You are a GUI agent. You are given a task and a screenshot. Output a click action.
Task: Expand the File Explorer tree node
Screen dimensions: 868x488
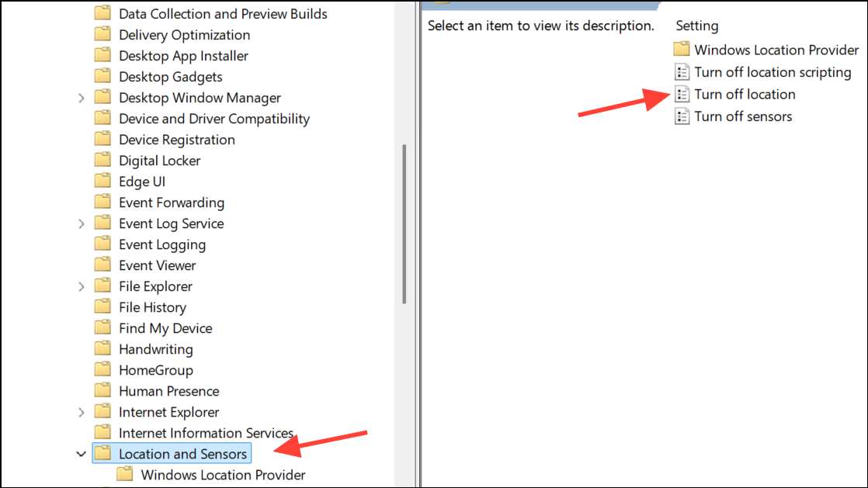pos(82,286)
